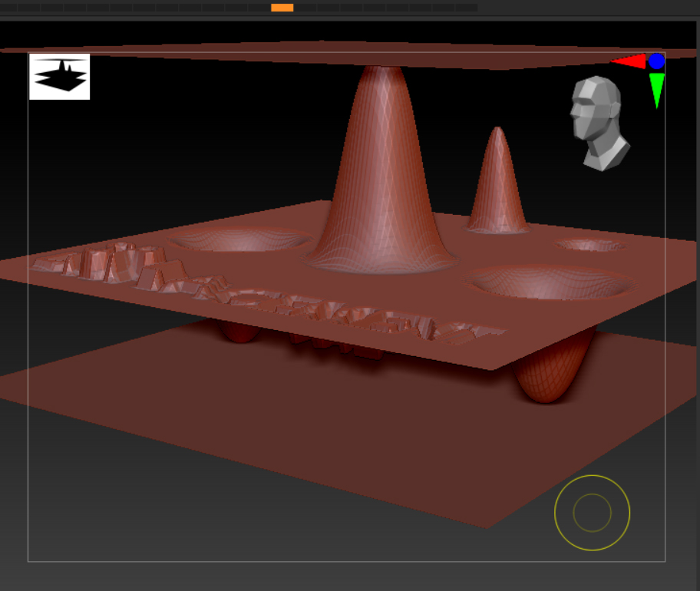Click the tallest peak on the mesh
This screenshot has width=700, height=591.
pyautogui.click(x=381, y=170)
